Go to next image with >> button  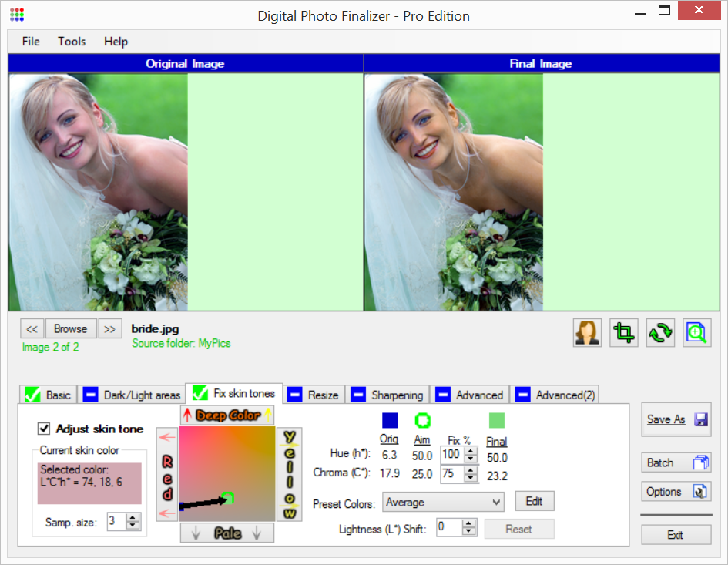pyautogui.click(x=109, y=328)
